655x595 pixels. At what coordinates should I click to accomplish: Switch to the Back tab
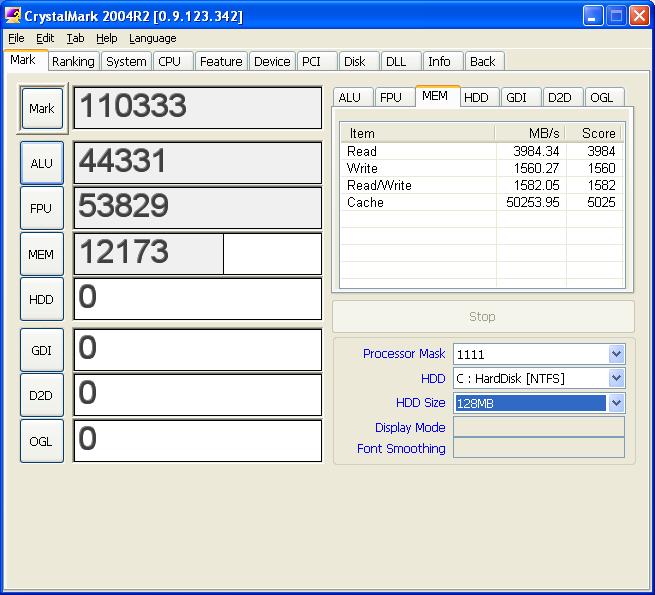click(485, 61)
